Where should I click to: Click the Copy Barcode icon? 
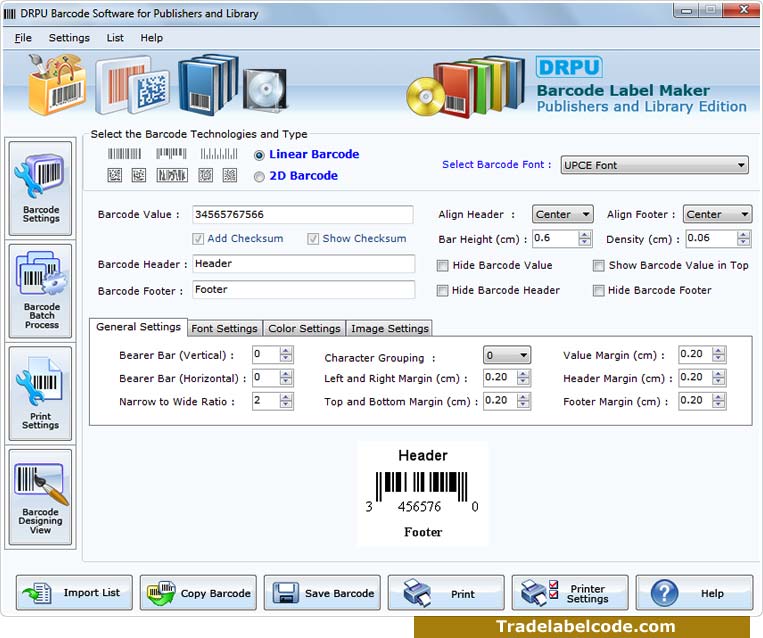(x=161, y=593)
